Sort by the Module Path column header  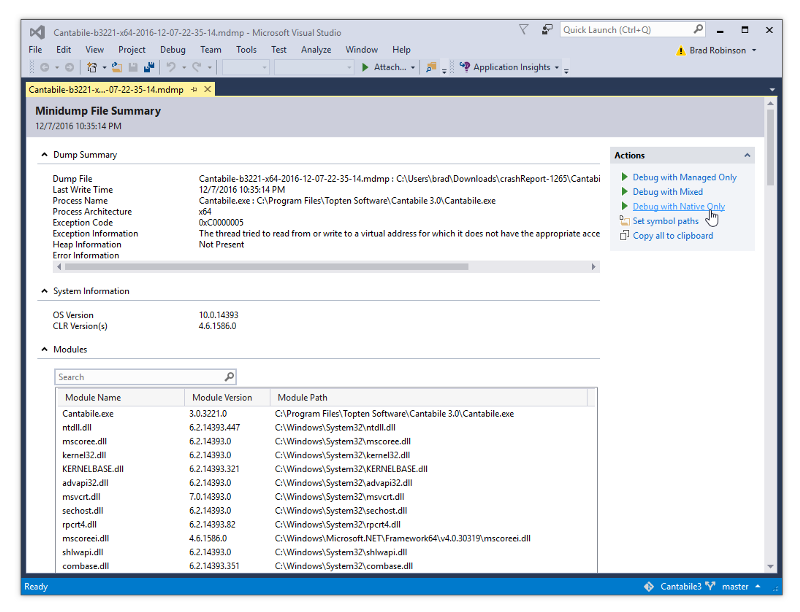[429, 397]
